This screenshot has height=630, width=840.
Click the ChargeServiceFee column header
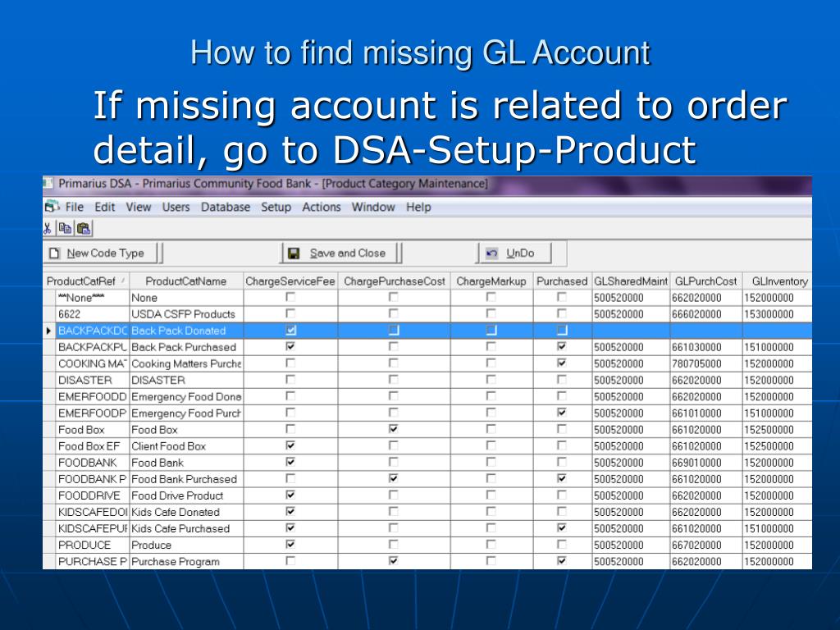290,281
